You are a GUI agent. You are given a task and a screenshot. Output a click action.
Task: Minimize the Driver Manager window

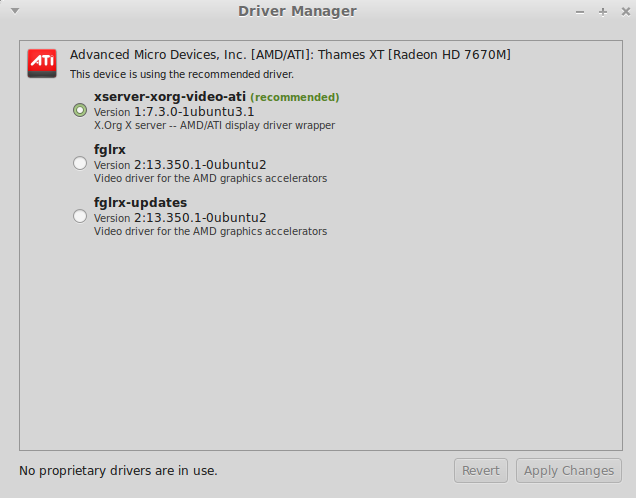[580, 12]
